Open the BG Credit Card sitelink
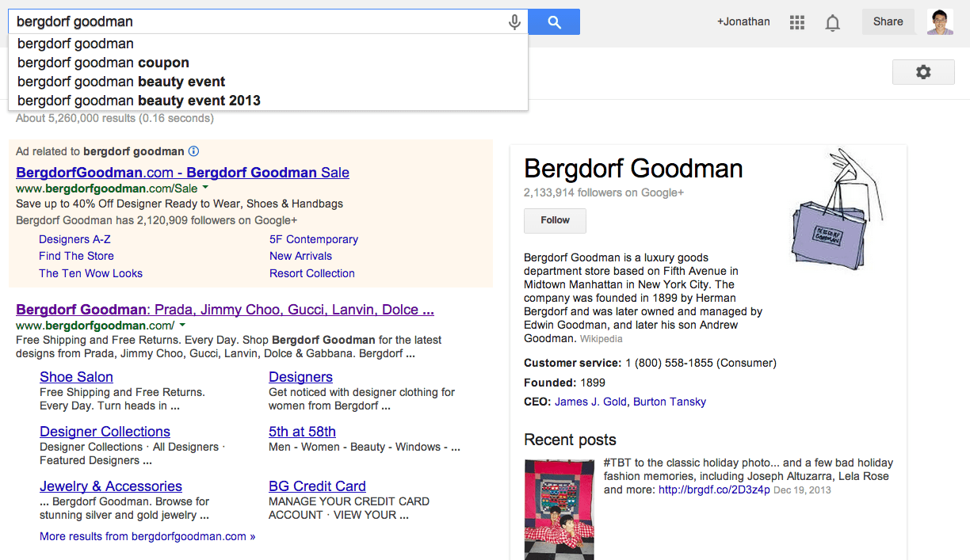This screenshot has height=560, width=970. click(x=317, y=486)
